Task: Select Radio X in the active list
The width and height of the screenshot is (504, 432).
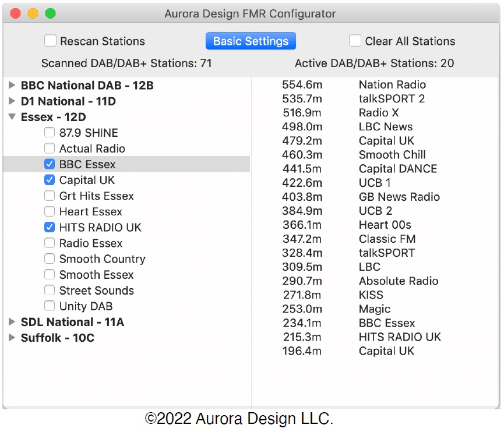Action: [379, 112]
